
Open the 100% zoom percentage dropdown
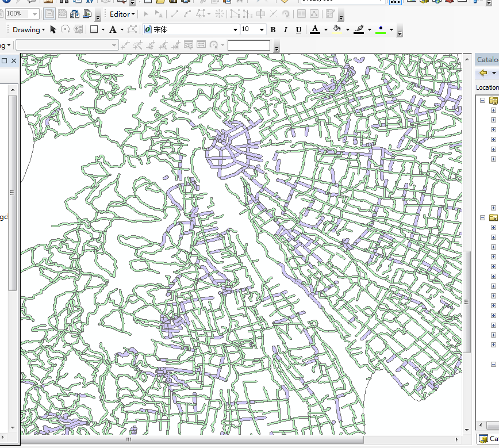pyautogui.click(x=34, y=14)
